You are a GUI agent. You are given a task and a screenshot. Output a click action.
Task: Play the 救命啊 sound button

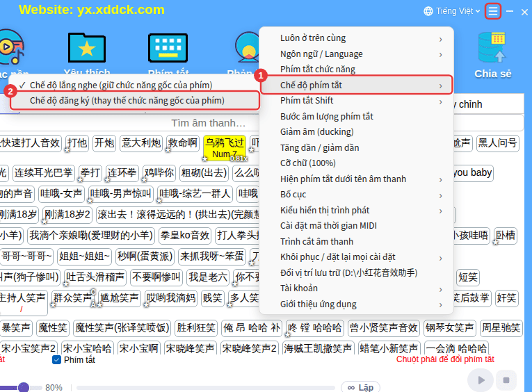point(183,143)
